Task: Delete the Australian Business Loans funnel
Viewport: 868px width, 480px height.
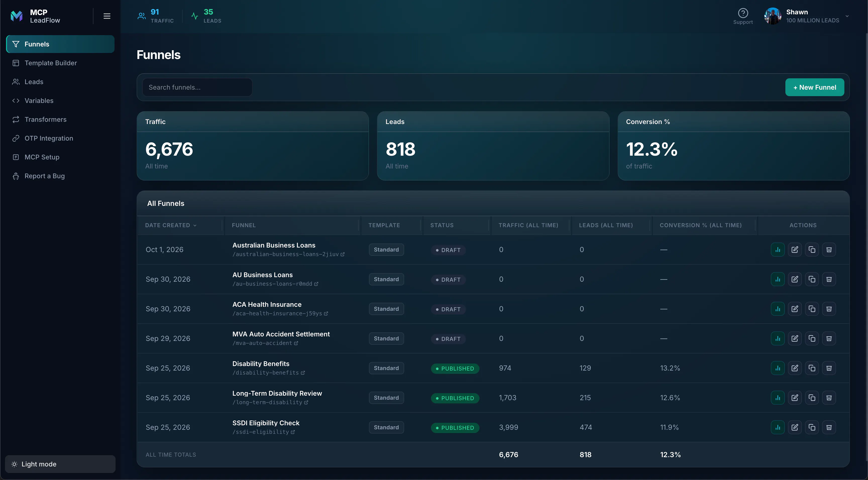Action: pos(829,250)
